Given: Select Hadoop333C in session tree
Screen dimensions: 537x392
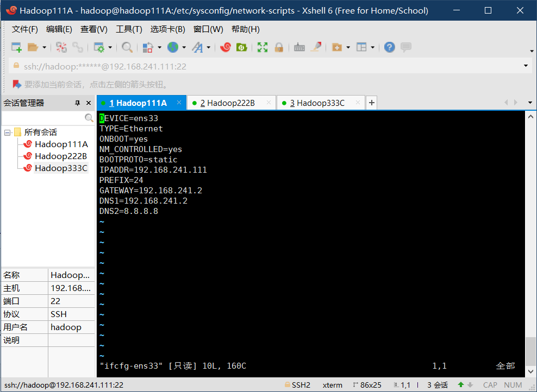Looking at the screenshot, I should coord(61,168).
